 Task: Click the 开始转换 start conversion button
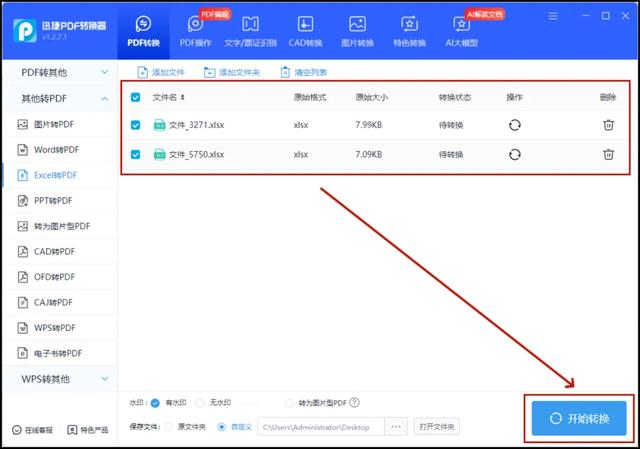click(579, 418)
